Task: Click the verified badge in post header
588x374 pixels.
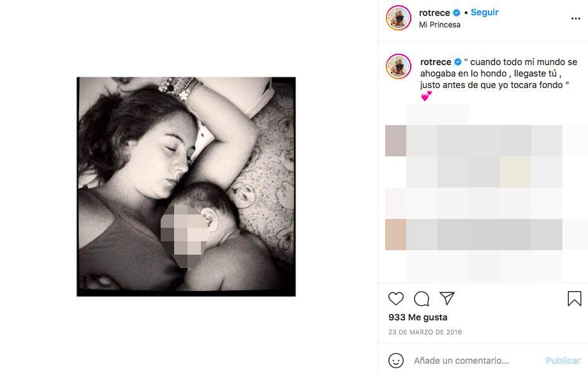Action: coord(457,13)
